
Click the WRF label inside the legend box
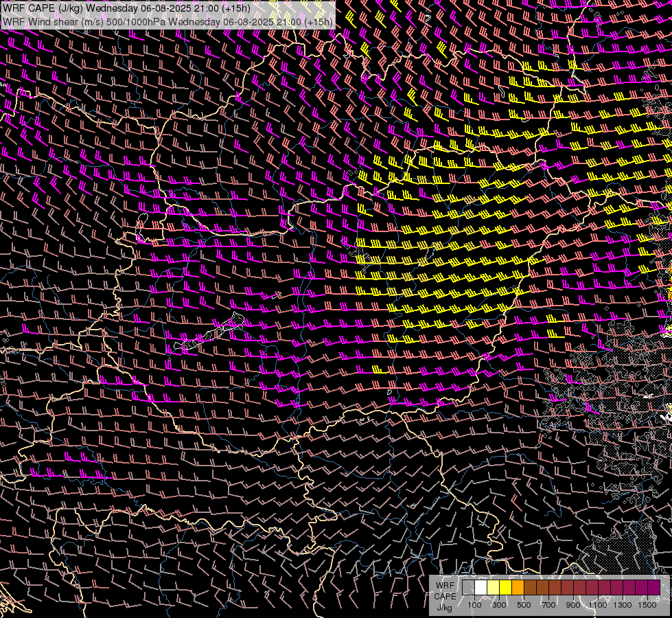point(445,586)
